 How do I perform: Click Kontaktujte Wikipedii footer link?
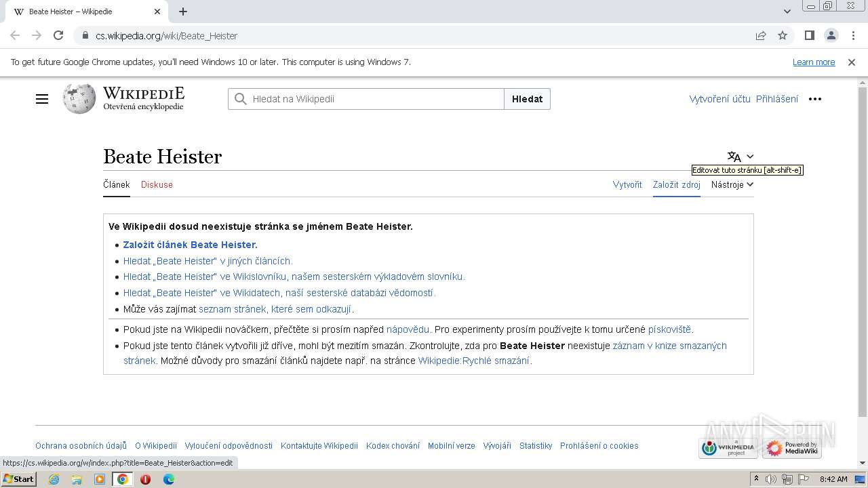(319, 445)
